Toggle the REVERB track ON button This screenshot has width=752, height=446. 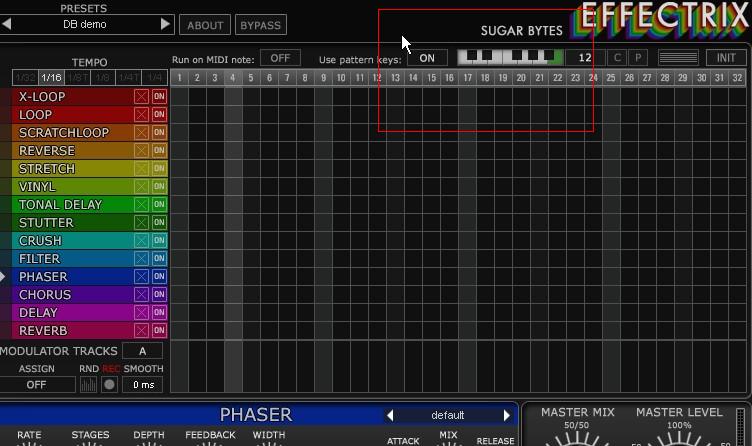point(159,330)
